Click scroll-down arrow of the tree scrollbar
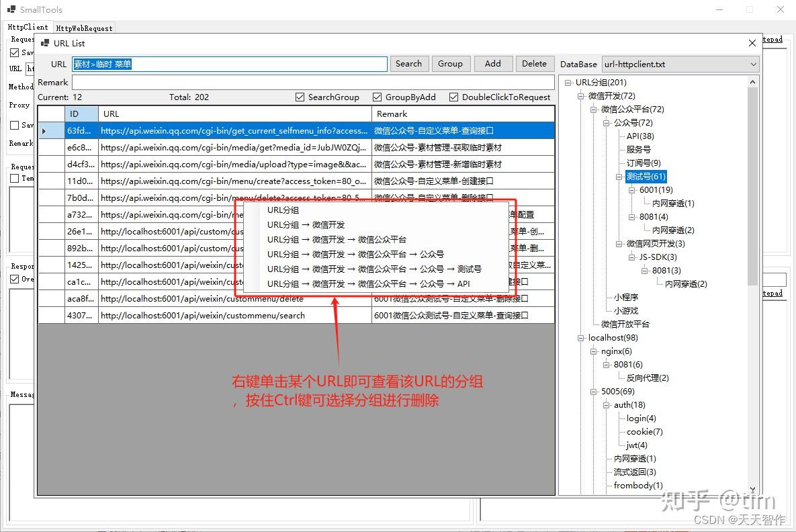 752,490
